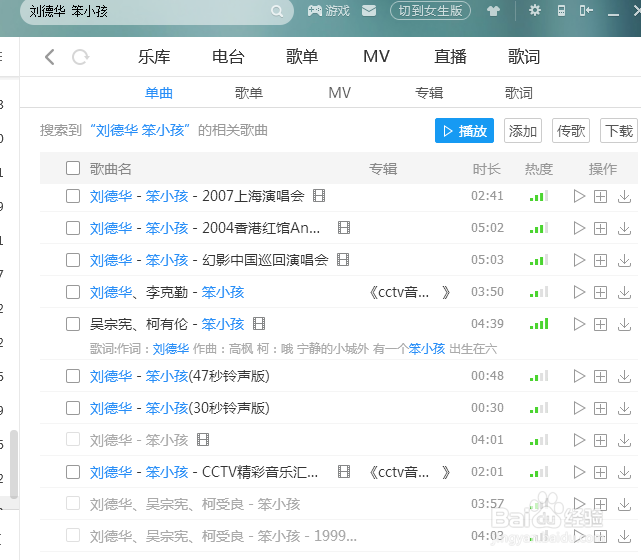This screenshot has width=641, height=560.
Task: Open the 直播 main tab
Action: click(x=450, y=57)
